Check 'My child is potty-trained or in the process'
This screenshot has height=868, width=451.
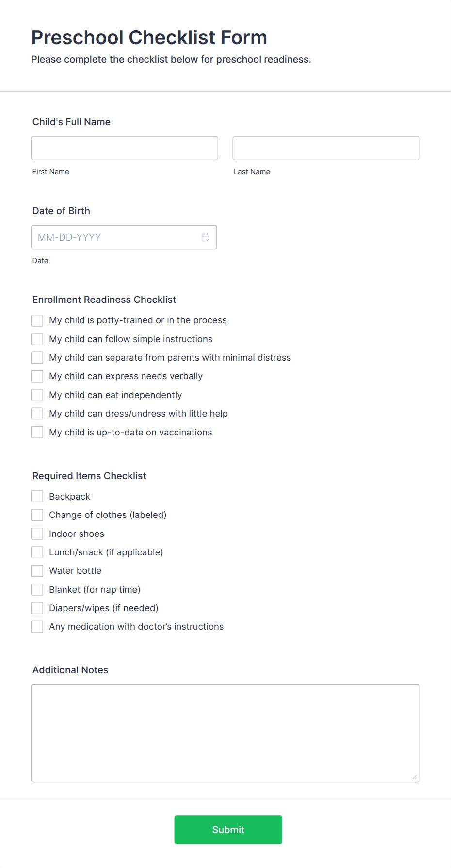pyautogui.click(x=37, y=320)
